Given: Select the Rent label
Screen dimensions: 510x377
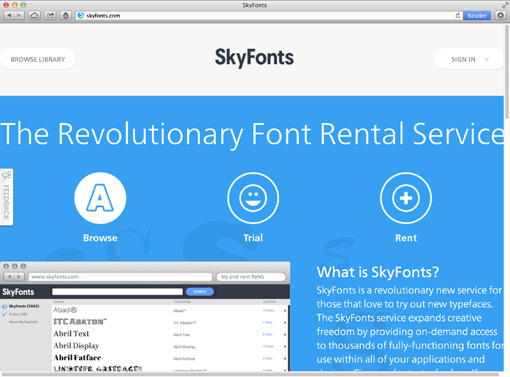Looking at the screenshot, I should click(406, 238).
